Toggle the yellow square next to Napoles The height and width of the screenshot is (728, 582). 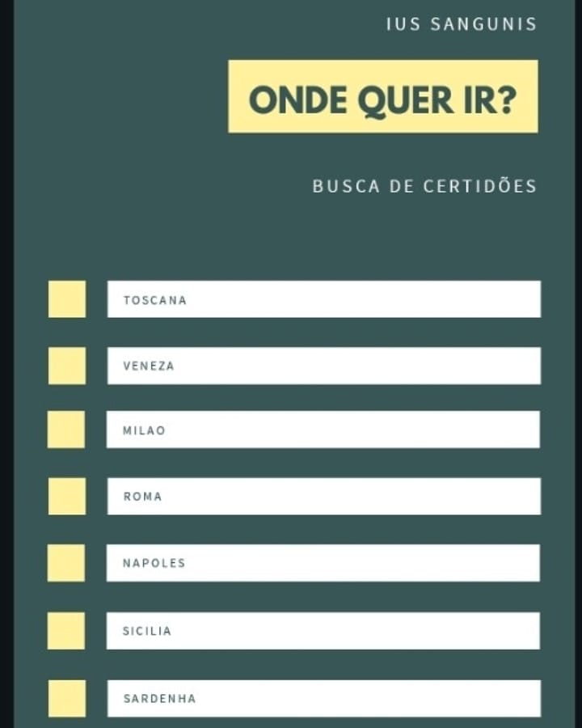click(66, 563)
